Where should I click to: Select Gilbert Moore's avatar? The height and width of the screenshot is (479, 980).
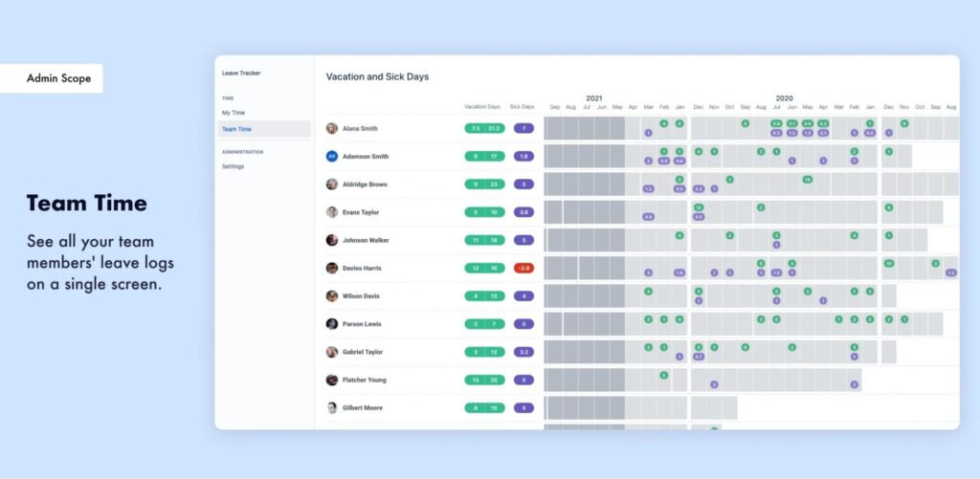[x=332, y=407]
